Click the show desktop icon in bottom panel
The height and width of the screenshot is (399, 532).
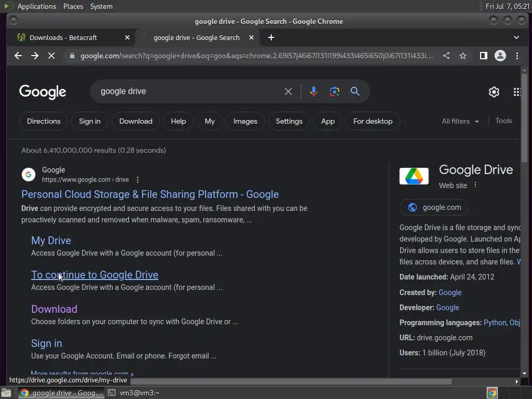click(6, 393)
